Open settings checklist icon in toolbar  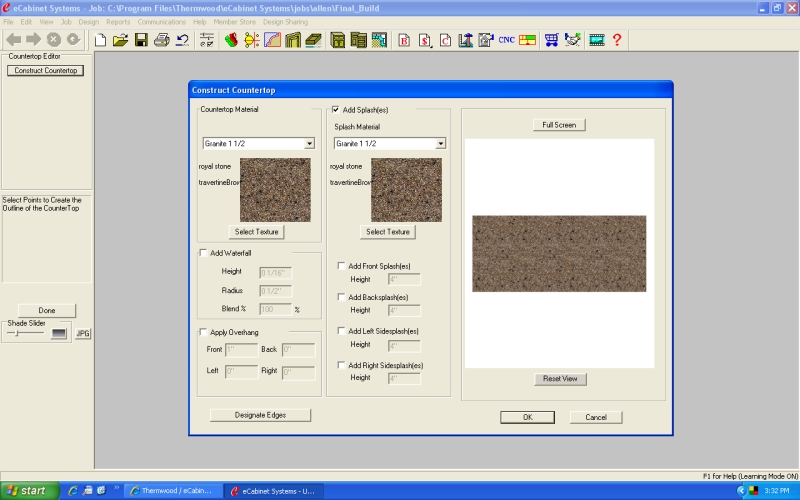(x=207, y=40)
